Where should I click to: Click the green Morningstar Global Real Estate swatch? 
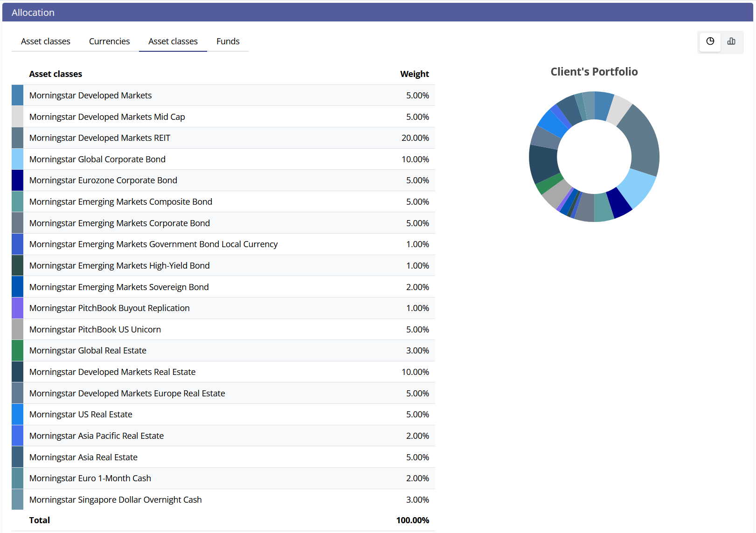click(17, 351)
